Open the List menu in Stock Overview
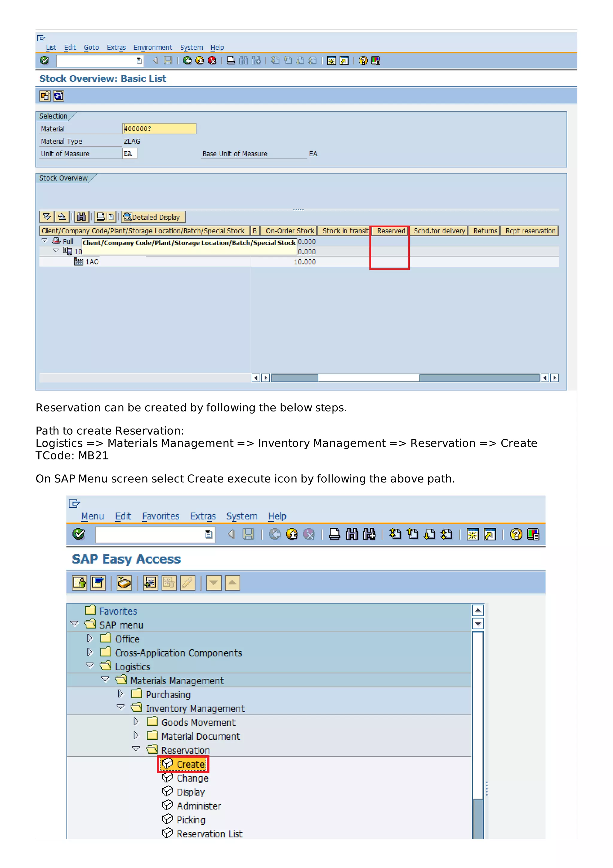 pyautogui.click(x=51, y=47)
